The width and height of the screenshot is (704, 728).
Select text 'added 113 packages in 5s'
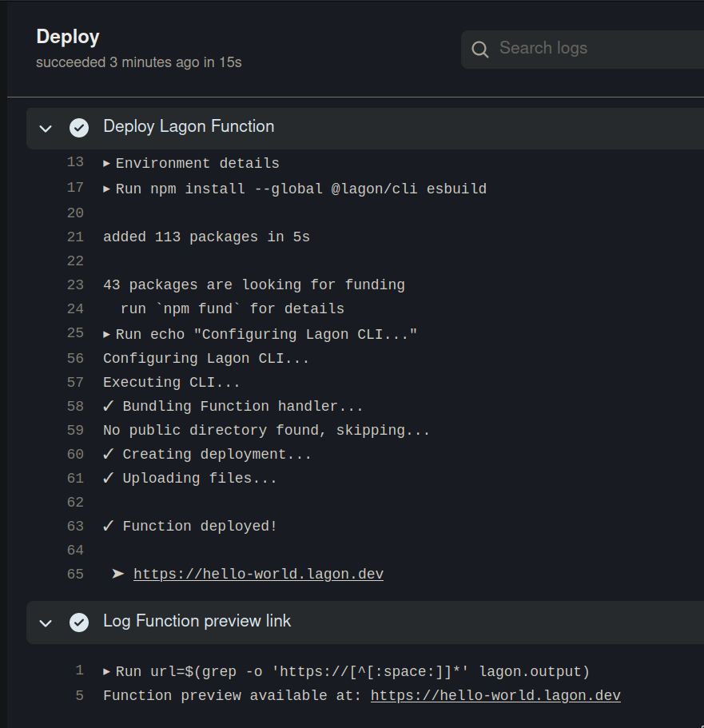pyautogui.click(x=206, y=237)
